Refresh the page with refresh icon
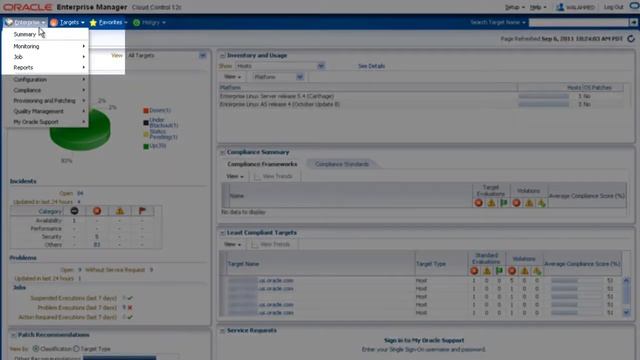 point(631,39)
